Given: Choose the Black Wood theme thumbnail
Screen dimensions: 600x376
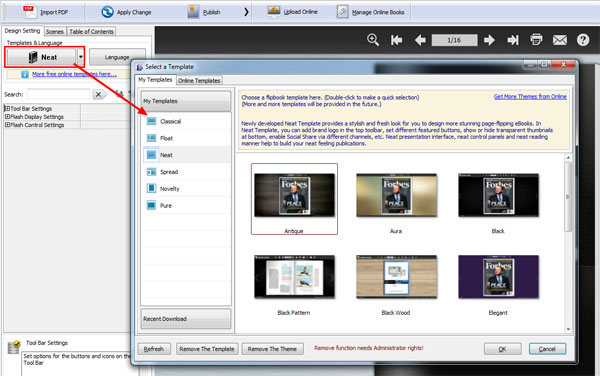Looking at the screenshot, I should 396,277.
